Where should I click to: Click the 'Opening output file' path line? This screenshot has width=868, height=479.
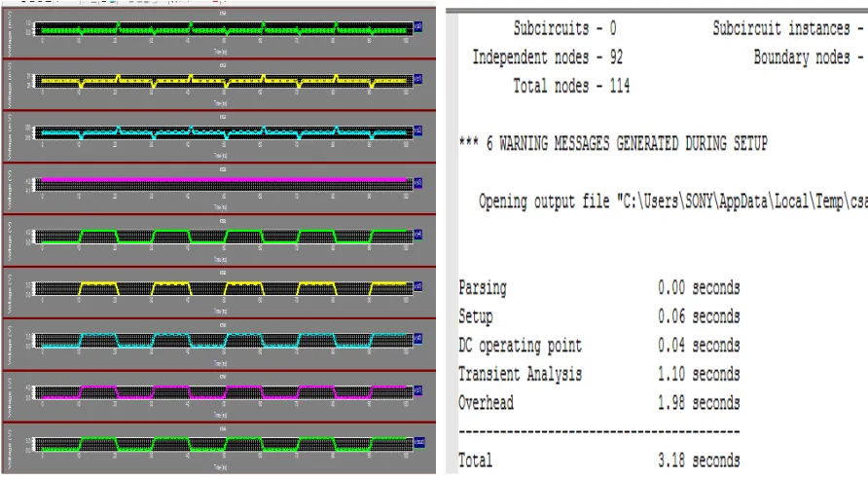point(673,201)
